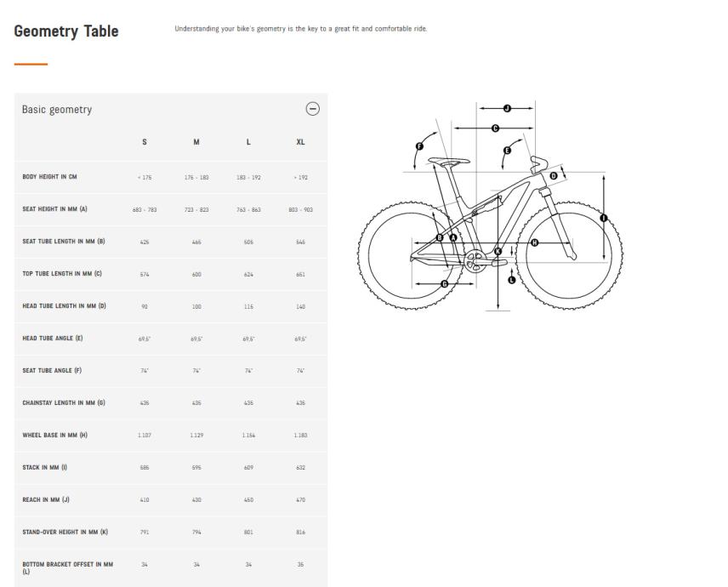Click the E head angle marker
This screenshot has width=728, height=587.
[x=508, y=151]
